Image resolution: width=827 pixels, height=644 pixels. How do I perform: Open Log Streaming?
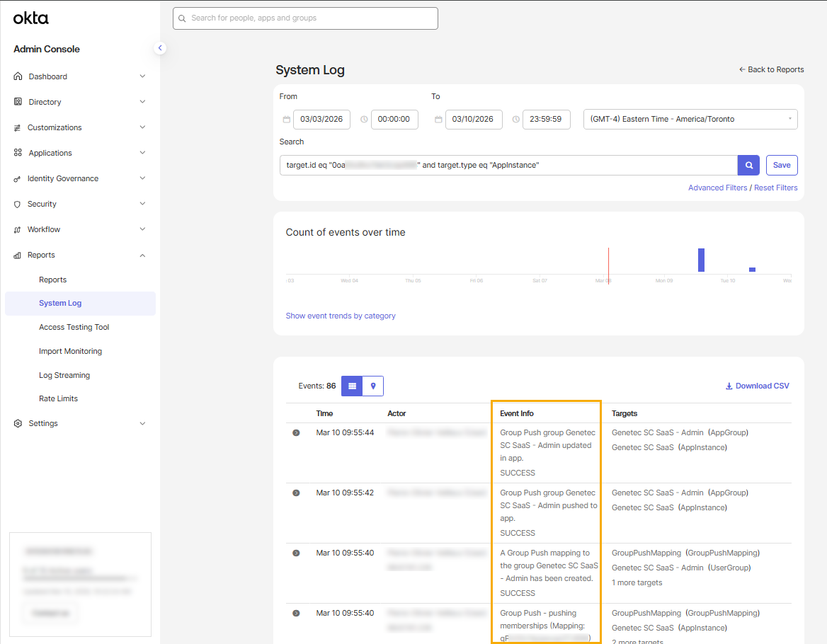[64, 375]
